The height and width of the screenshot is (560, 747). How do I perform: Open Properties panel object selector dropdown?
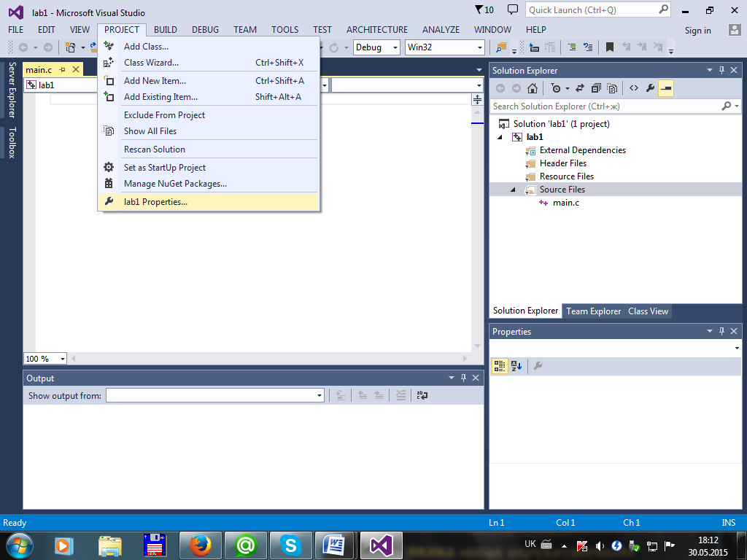click(x=737, y=348)
